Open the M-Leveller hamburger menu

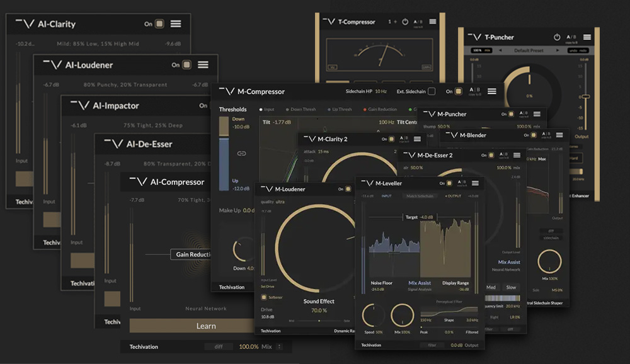click(475, 183)
